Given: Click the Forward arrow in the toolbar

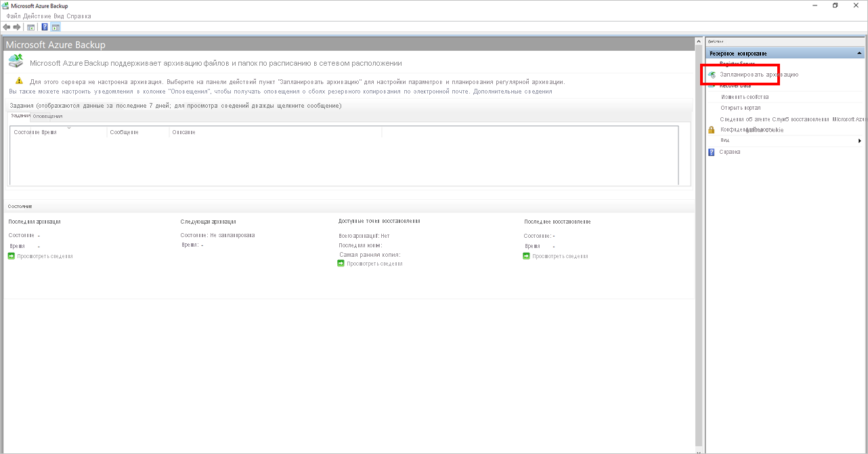Looking at the screenshot, I should pyautogui.click(x=17, y=27).
